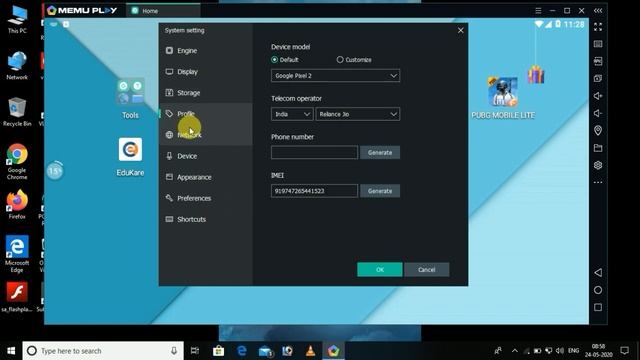
Task: Collapse the MEmu side toolbar arrows
Action: (x=598, y=11)
